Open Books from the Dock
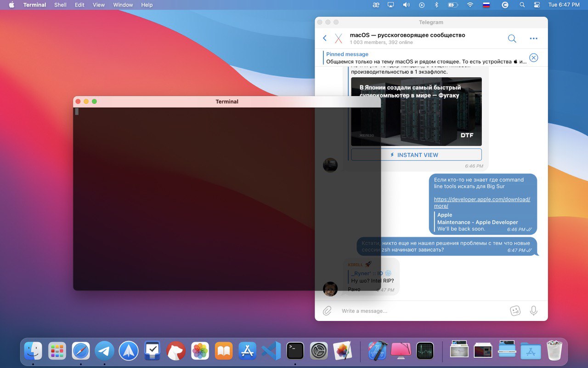Screen dimensions: 588x368 [x=224, y=351]
